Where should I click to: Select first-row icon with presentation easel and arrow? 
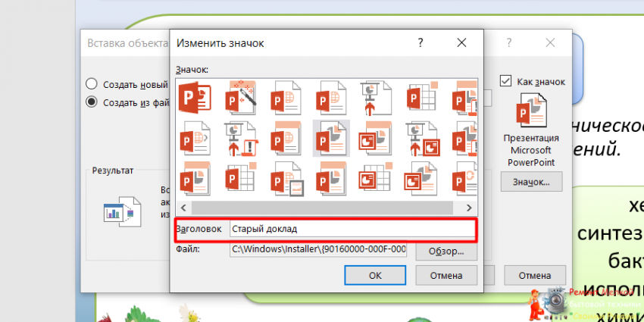(376, 98)
